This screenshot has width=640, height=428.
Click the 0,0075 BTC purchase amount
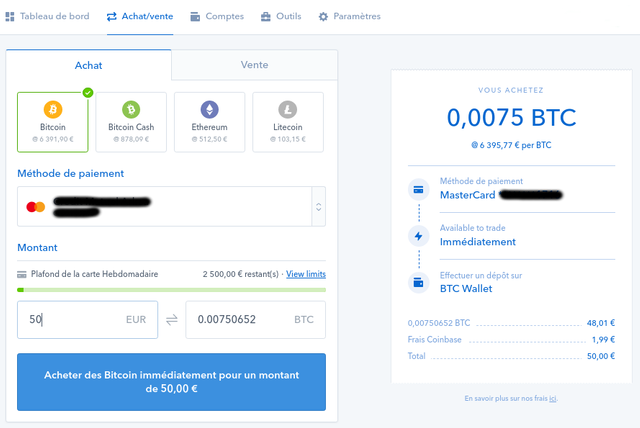[511, 118]
